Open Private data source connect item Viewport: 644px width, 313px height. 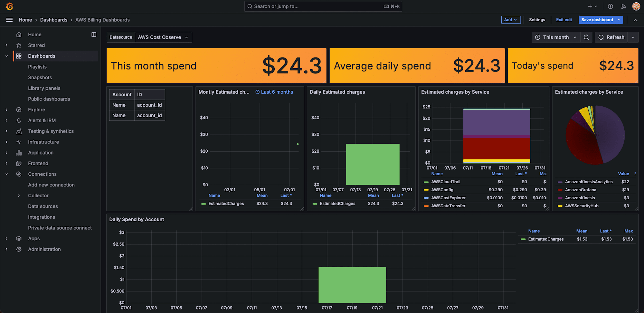click(x=60, y=228)
